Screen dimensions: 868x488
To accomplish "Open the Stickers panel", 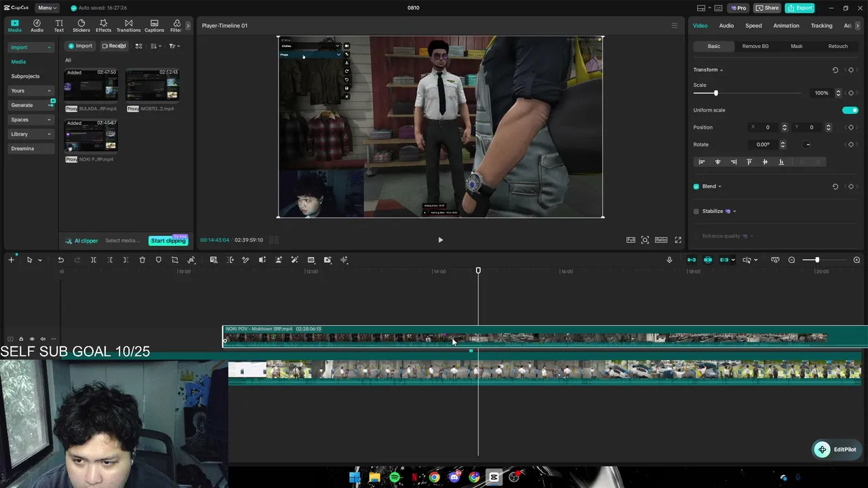I will tap(81, 26).
